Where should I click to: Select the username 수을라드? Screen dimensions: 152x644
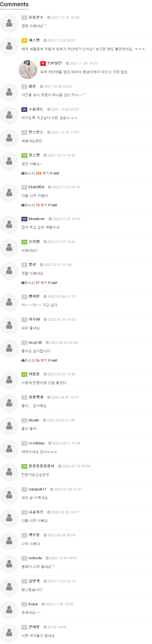coord(36,109)
